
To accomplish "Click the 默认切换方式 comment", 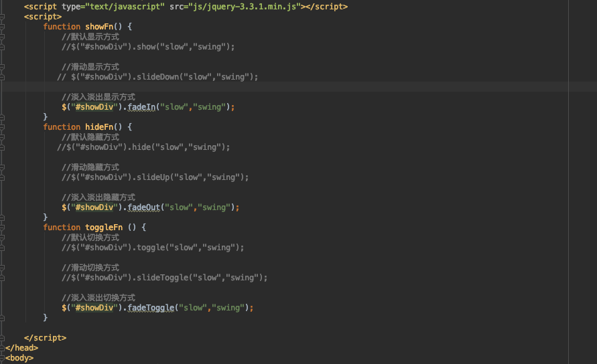I will pyautogui.click(x=90, y=238).
